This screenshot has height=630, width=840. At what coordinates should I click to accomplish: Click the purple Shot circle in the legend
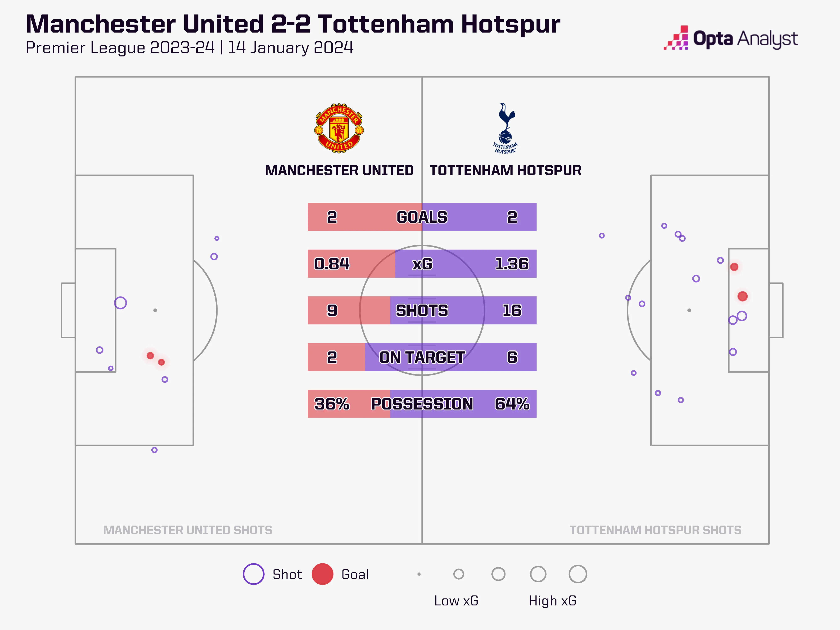click(x=253, y=574)
